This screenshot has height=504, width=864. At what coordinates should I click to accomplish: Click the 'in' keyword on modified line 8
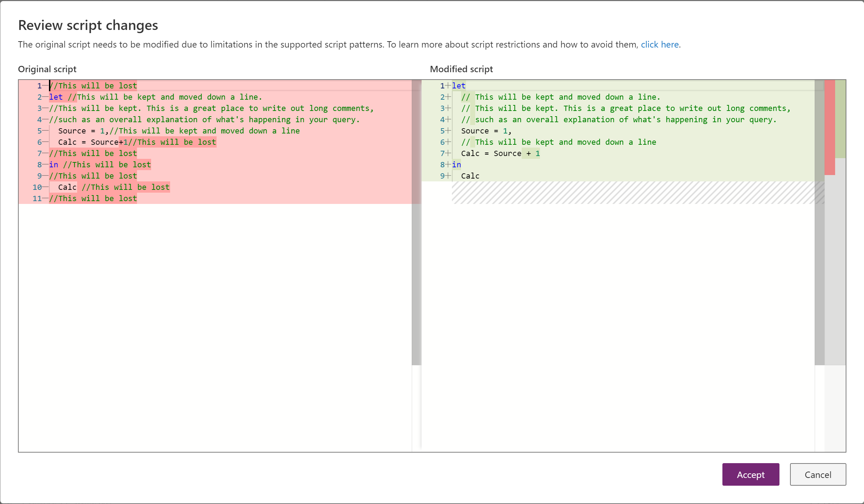coord(456,164)
